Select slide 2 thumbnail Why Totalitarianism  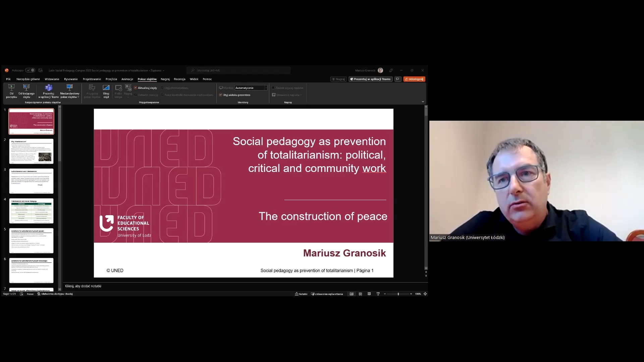31,151
